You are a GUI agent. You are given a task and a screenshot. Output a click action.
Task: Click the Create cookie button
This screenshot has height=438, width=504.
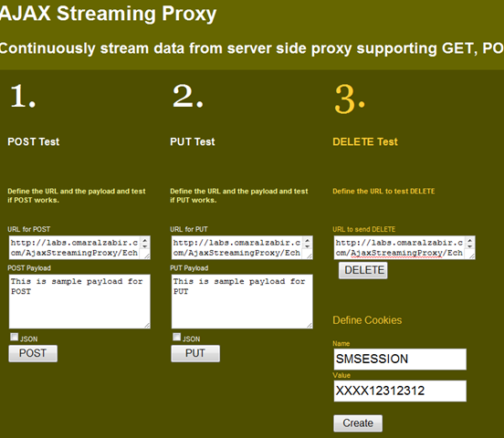(x=358, y=423)
